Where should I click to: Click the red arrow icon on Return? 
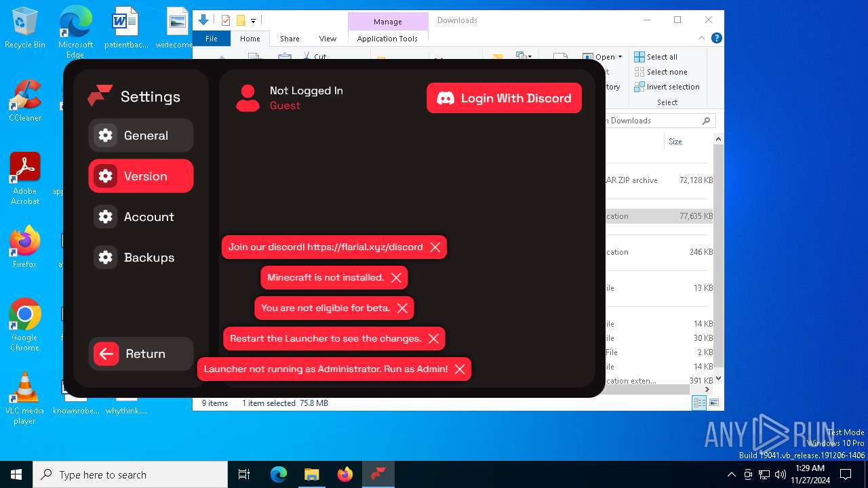coord(106,354)
